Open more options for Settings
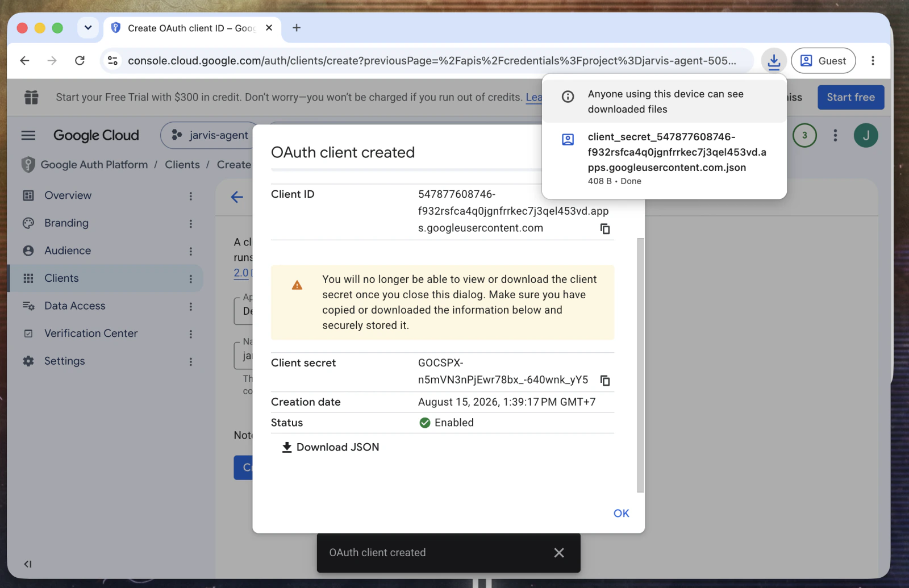This screenshot has width=909, height=588. click(x=191, y=362)
